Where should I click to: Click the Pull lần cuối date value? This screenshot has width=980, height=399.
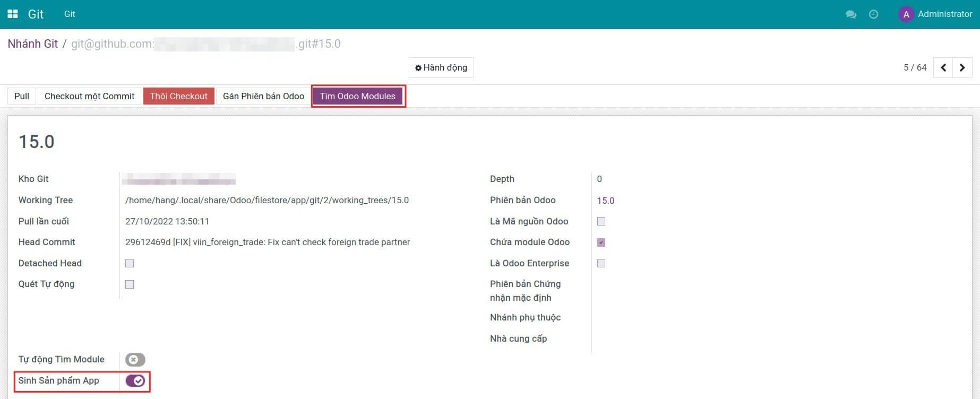pyautogui.click(x=167, y=221)
